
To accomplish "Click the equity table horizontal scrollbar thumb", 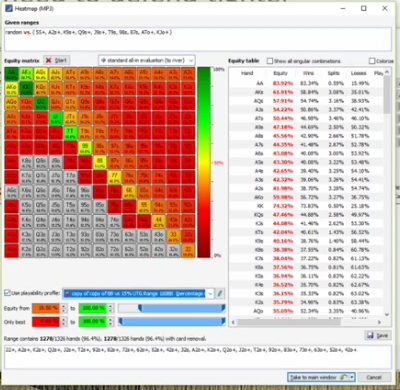I will tap(289, 322).
